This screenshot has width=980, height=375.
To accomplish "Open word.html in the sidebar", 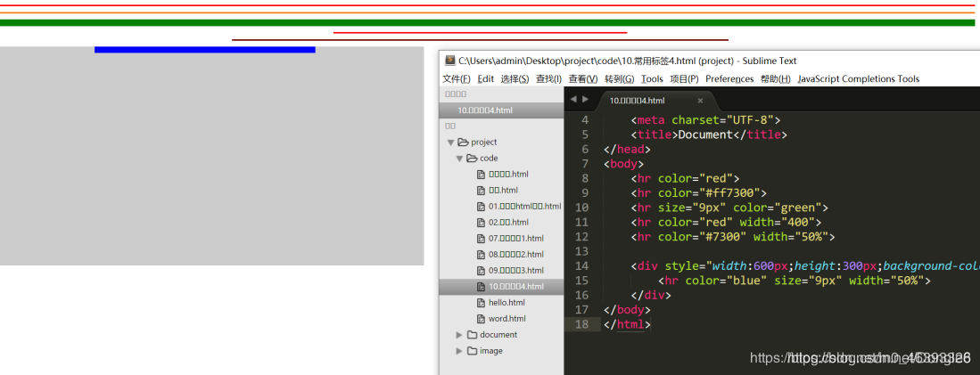I will (506, 319).
